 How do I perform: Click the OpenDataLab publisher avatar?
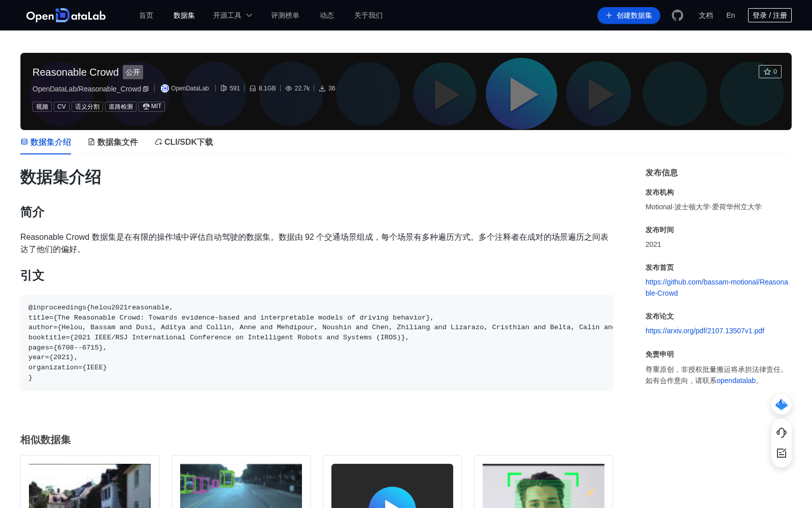[x=165, y=88]
